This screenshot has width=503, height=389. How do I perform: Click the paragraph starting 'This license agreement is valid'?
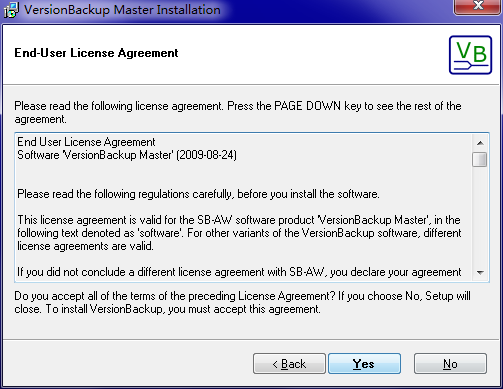[x=239, y=233]
